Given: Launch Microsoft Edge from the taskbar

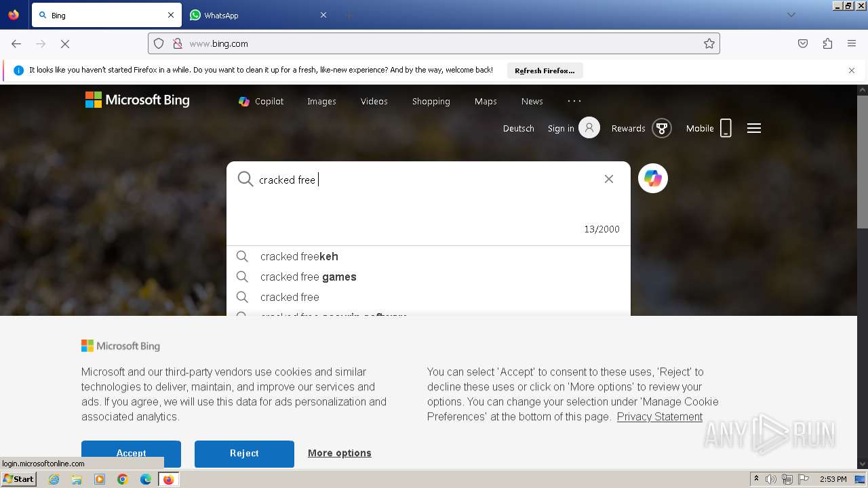Looking at the screenshot, I should [x=146, y=479].
